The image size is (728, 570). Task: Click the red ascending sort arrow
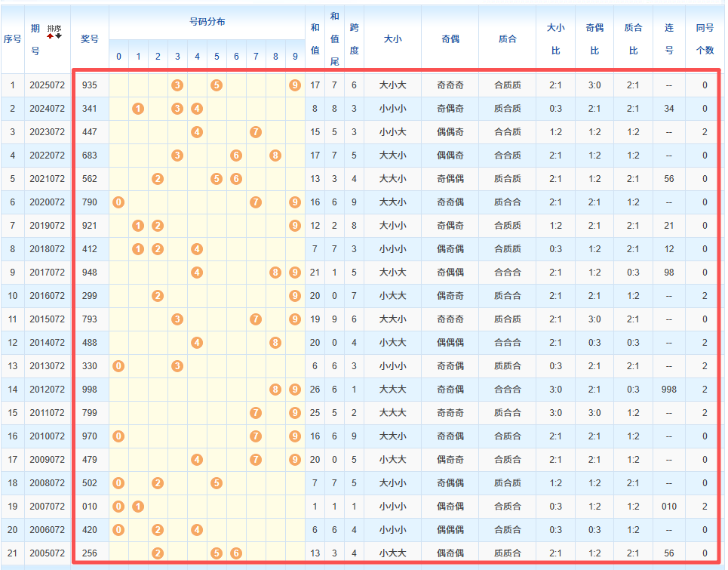51,35
